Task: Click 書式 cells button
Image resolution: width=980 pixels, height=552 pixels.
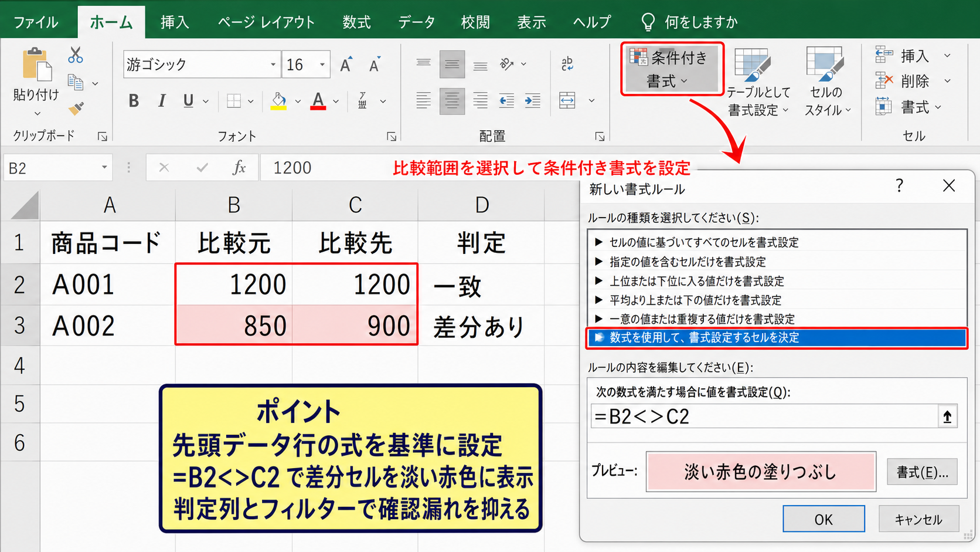Action: pyautogui.click(x=908, y=107)
